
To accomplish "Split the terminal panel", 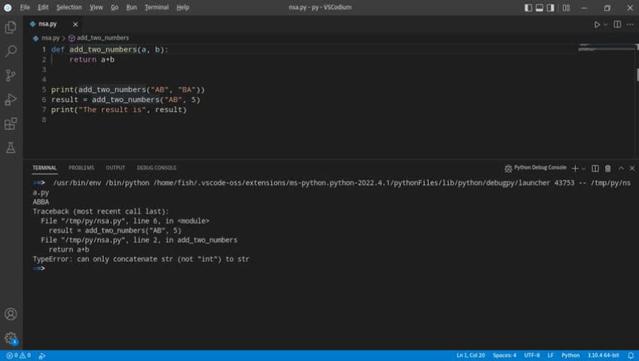I will tap(595, 168).
